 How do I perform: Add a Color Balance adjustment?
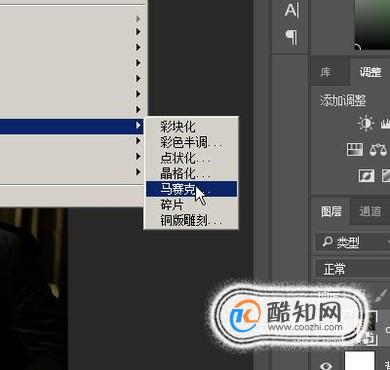(378, 150)
